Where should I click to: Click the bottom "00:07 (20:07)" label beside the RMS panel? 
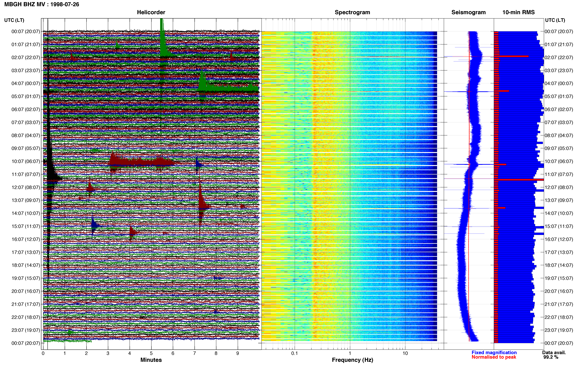[559, 343]
